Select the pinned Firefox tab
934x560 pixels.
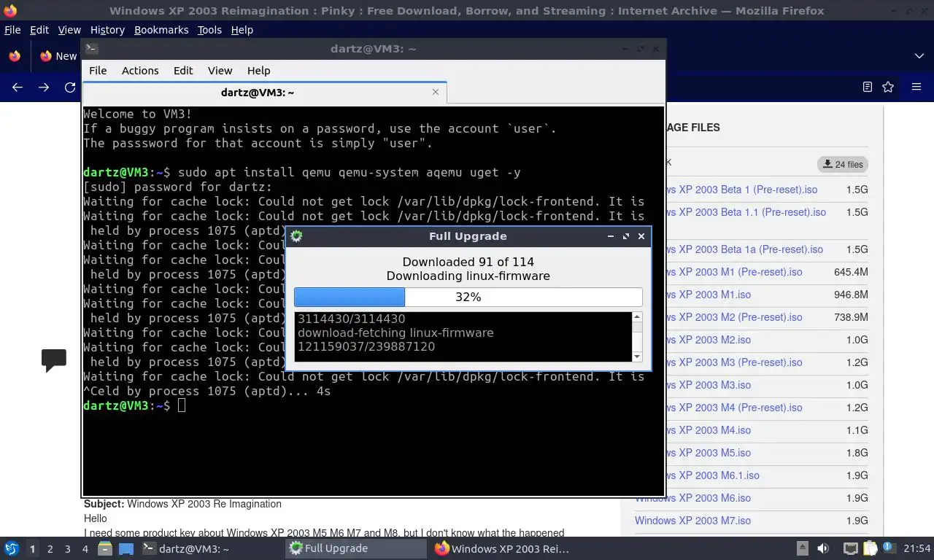click(x=15, y=56)
